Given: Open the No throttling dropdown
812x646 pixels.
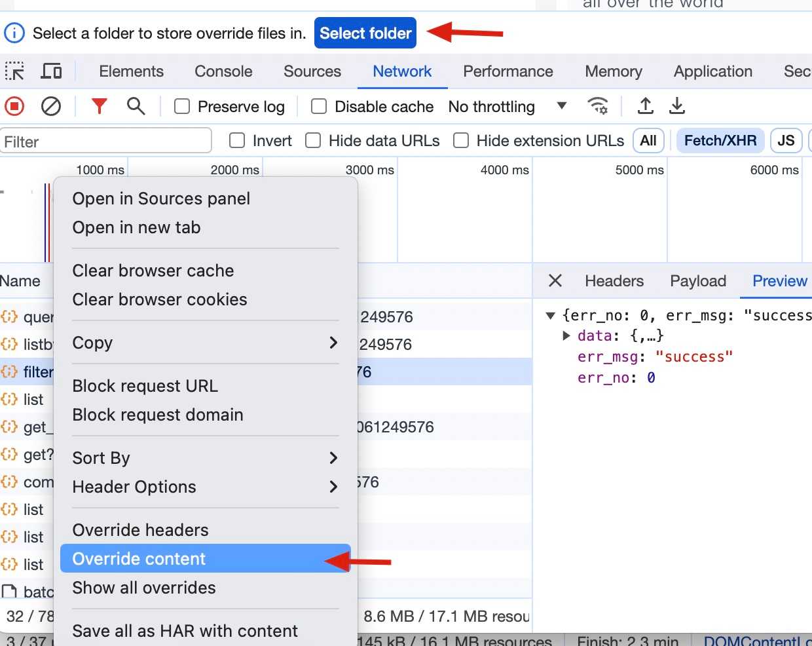Looking at the screenshot, I should coord(507,107).
